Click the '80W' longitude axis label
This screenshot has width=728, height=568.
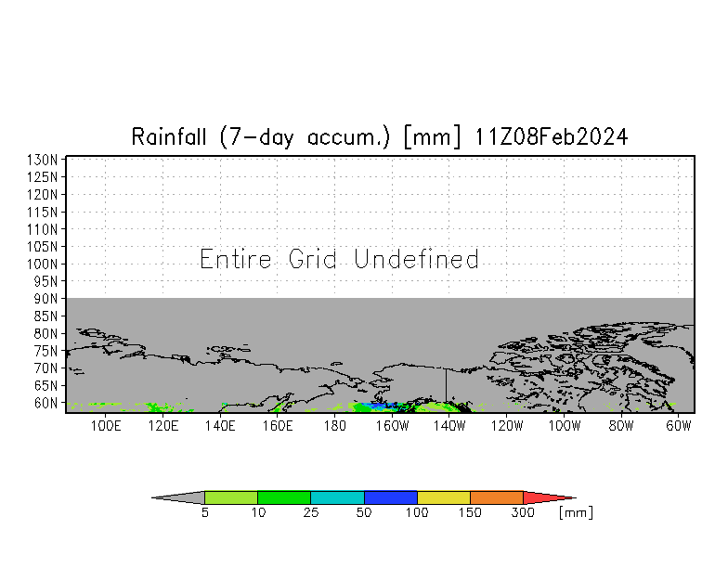621,426
